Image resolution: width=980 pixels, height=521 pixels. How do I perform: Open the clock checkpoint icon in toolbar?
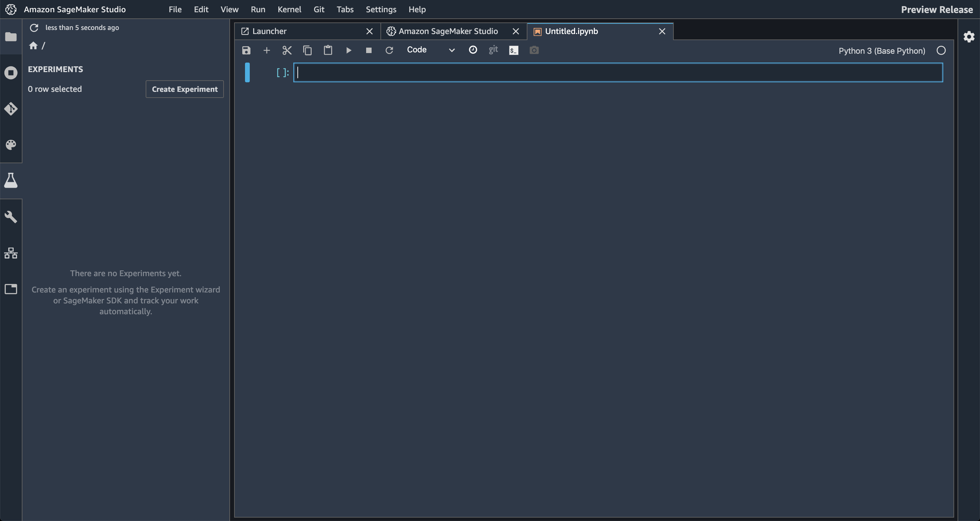click(x=473, y=50)
